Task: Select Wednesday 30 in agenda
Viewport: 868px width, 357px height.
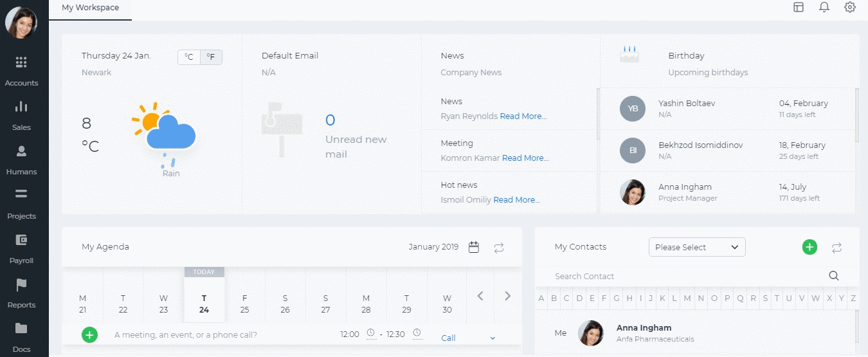Action: [x=447, y=304]
